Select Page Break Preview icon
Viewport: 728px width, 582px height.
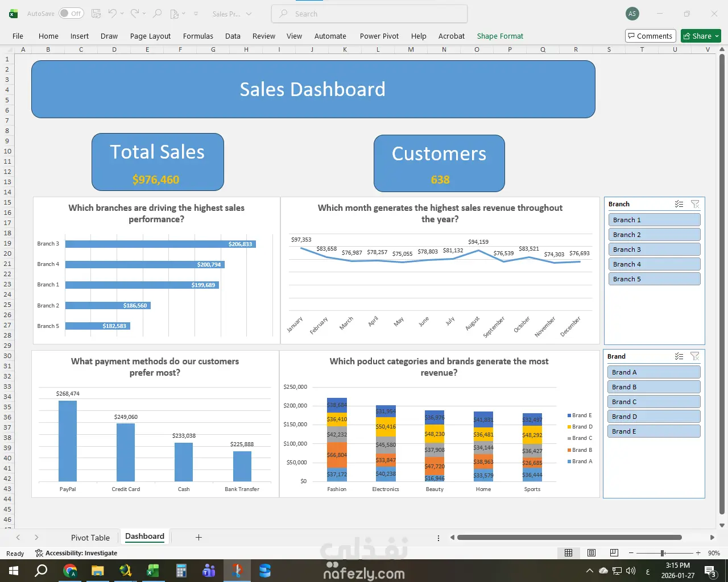click(614, 553)
